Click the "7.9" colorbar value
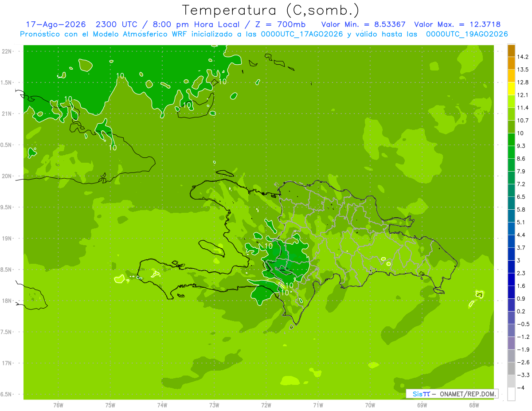Image resolution: width=532 pixels, height=411 pixels. click(521, 172)
